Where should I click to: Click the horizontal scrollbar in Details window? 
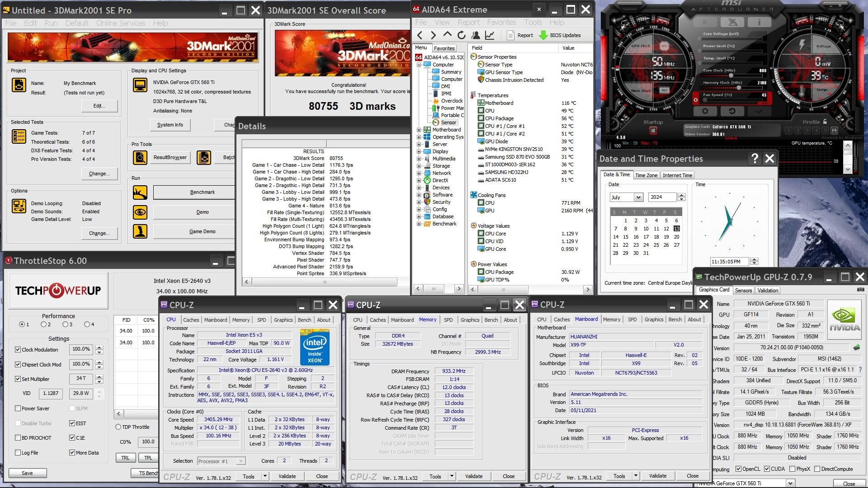(324, 282)
